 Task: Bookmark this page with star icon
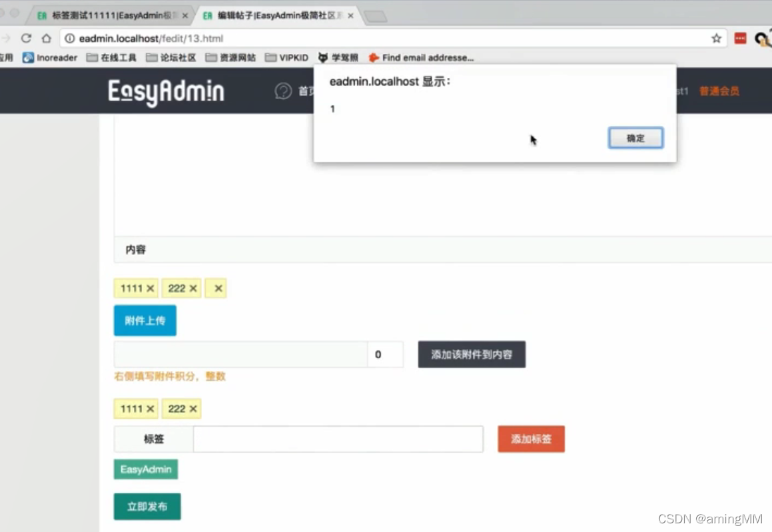tap(716, 39)
